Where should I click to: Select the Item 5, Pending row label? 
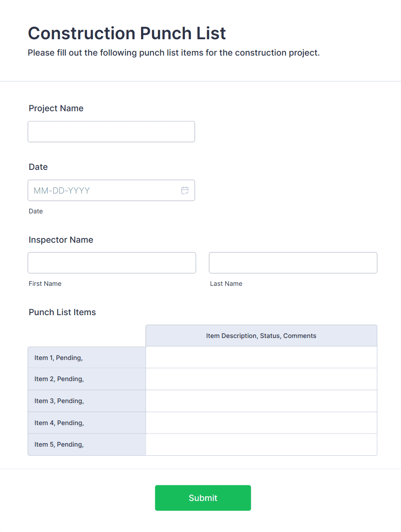[x=59, y=444]
